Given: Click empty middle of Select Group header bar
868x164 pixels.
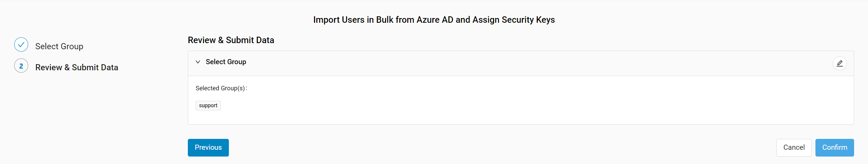Looking at the screenshot, I should pos(509,63).
